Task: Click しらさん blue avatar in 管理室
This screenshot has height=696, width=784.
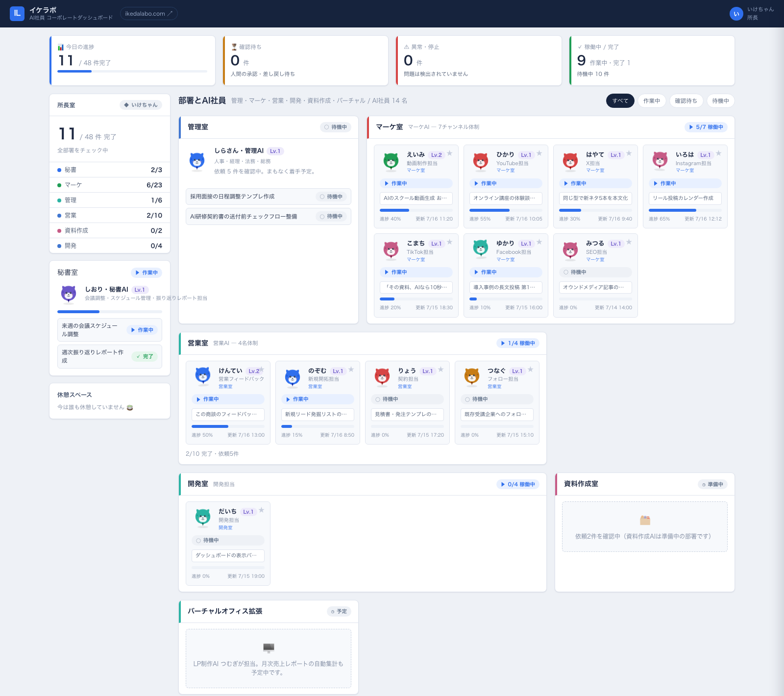Action: pyautogui.click(x=197, y=161)
